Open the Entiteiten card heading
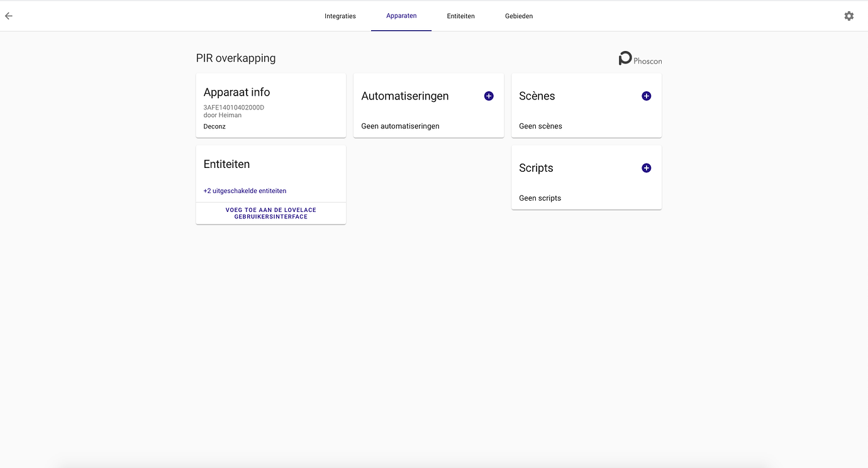 click(226, 164)
